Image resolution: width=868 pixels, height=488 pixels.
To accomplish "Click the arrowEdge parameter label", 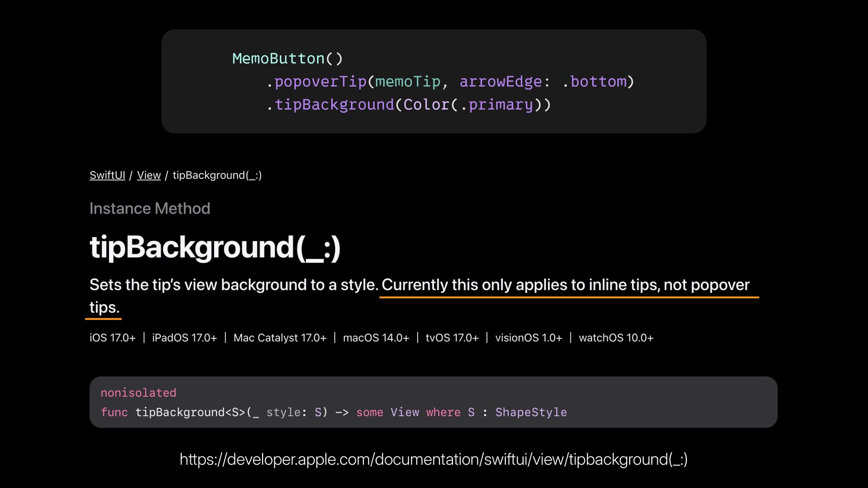I will click(500, 82).
